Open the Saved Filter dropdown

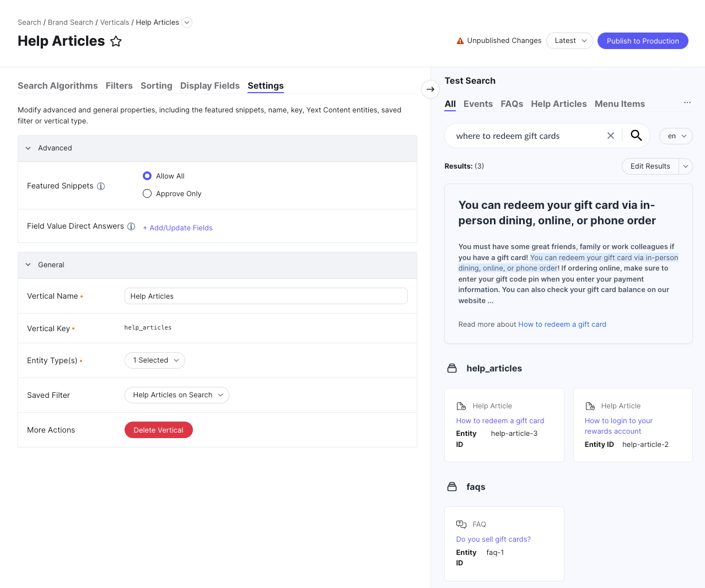click(x=176, y=395)
